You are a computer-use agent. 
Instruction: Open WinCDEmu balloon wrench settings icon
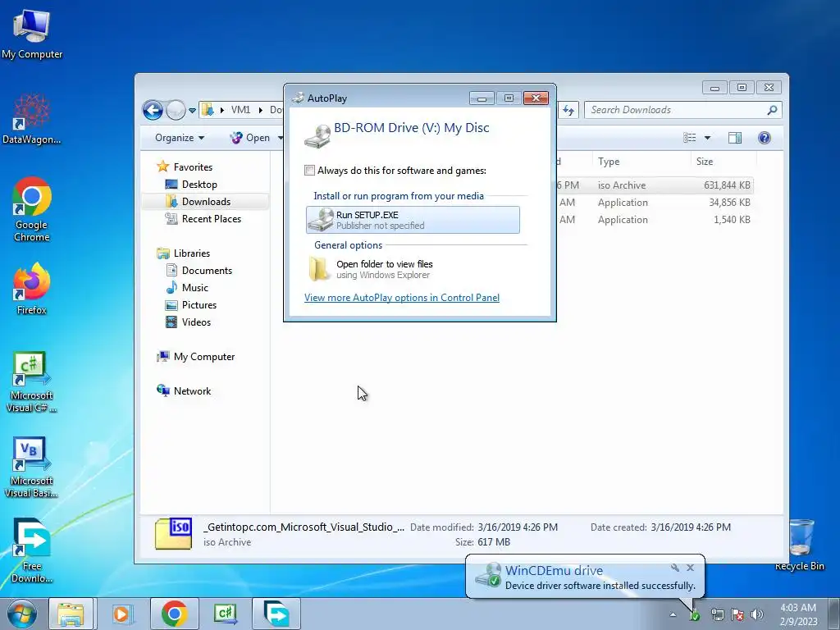pyautogui.click(x=675, y=568)
